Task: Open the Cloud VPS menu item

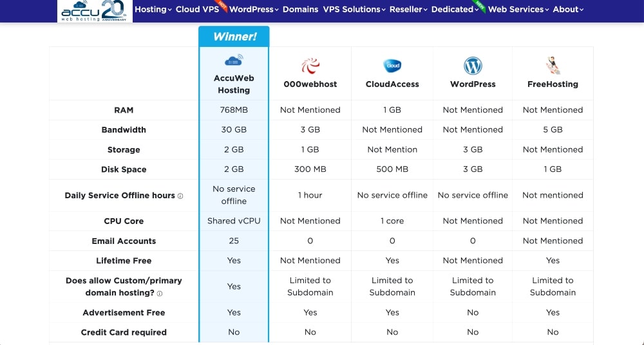Action: (196, 10)
